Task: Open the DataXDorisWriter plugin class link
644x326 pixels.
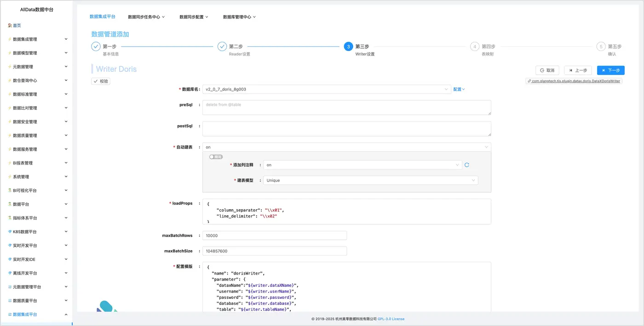Action: tap(574, 81)
